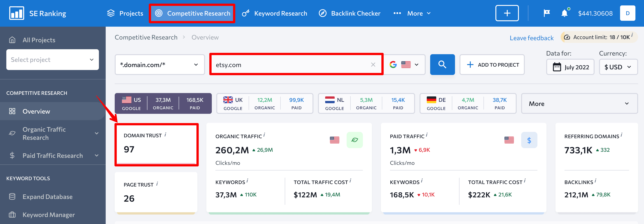Click the Organic Traffic info icon
Viewport: 644px width, 224px height.
pyautogui.click(x=264, y=135)
